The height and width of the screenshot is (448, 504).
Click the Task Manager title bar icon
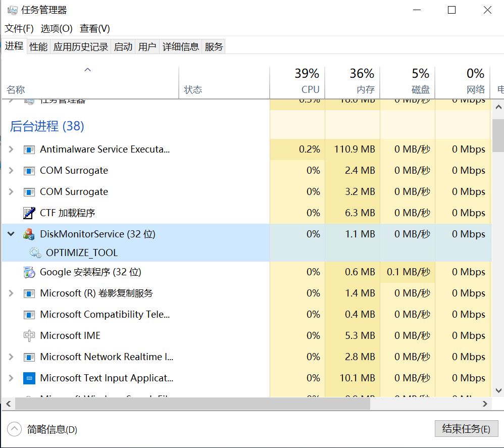[12, 10]
